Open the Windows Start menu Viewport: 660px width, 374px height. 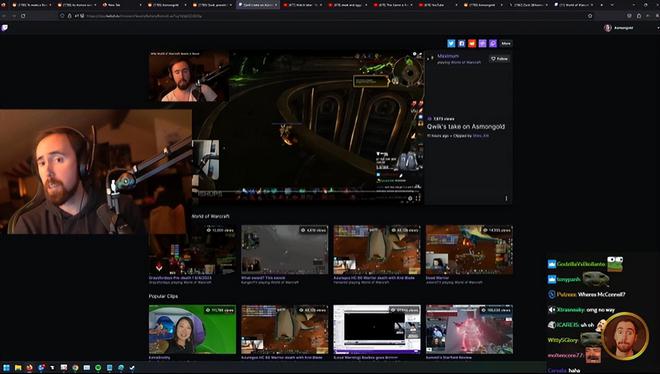point(6,368)
